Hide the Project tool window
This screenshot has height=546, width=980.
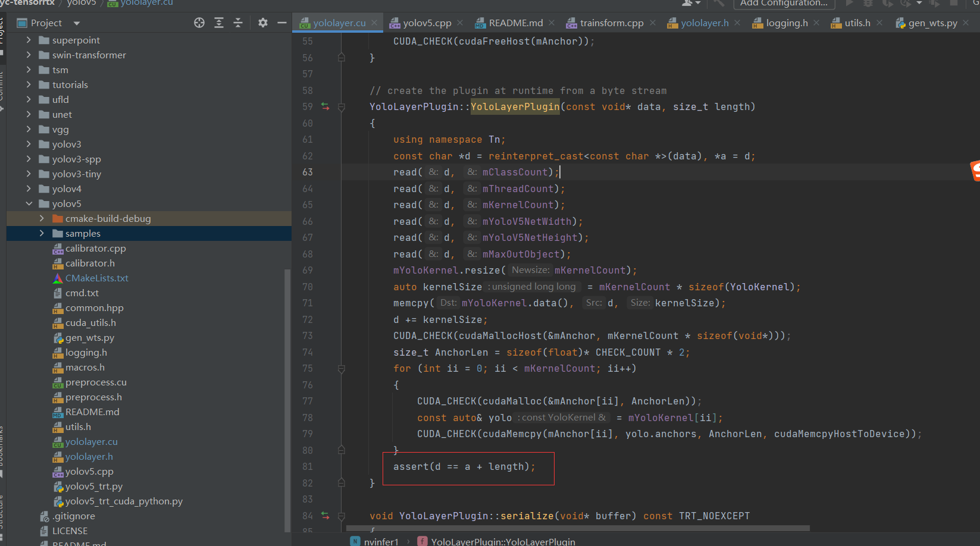coord(282,22)
